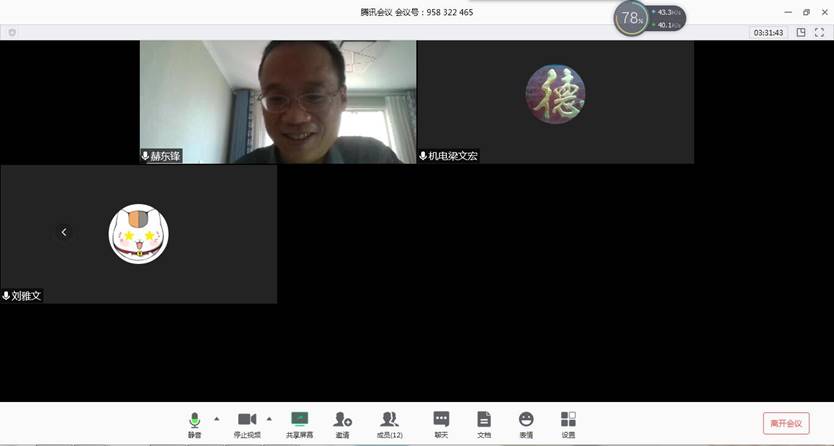Open the 表情 emoji reactions
The height and width of the screenshot is (446, 834).
[x=526, y=423]
